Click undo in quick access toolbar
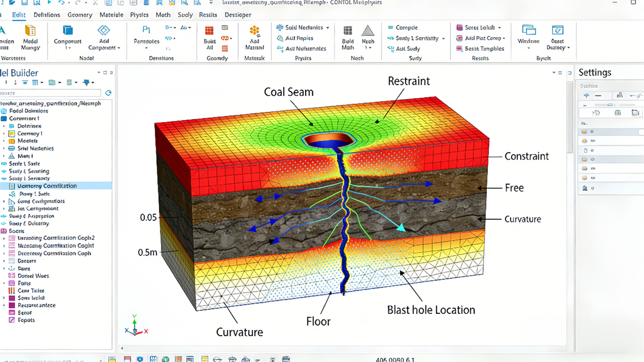This screenshot has height=362, width=644. click(62, 3)
